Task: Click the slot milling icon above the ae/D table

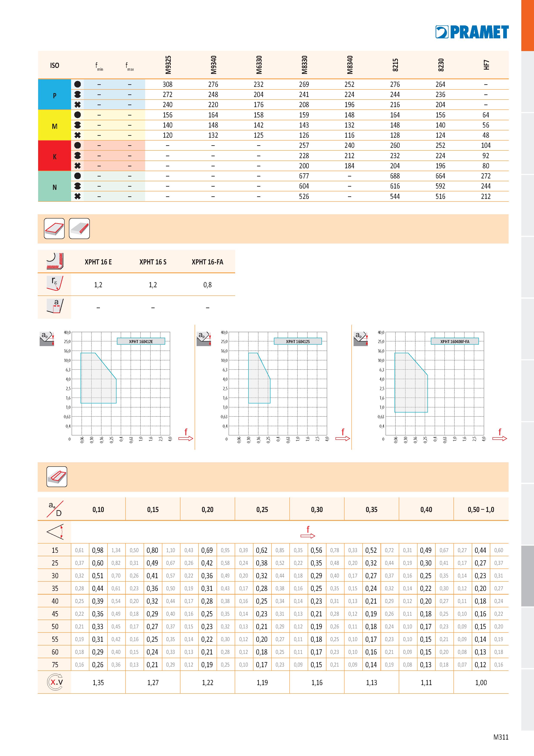Action: point(57,476)
